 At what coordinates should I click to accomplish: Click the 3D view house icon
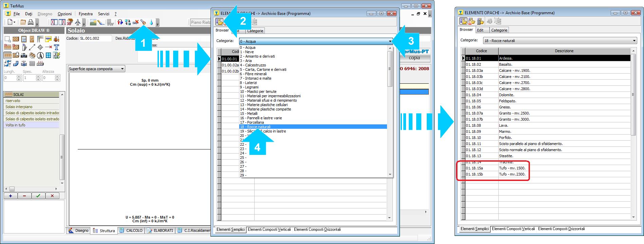click(70, 22)
